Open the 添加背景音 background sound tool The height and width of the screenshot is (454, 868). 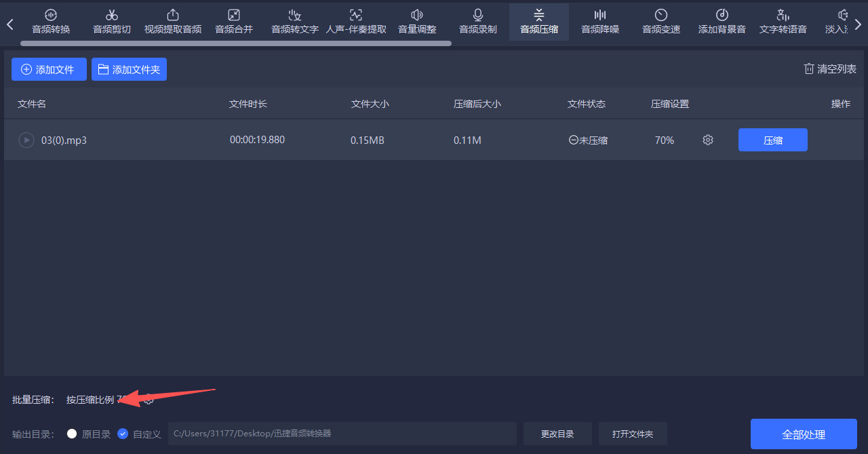(x=722, y=22)
